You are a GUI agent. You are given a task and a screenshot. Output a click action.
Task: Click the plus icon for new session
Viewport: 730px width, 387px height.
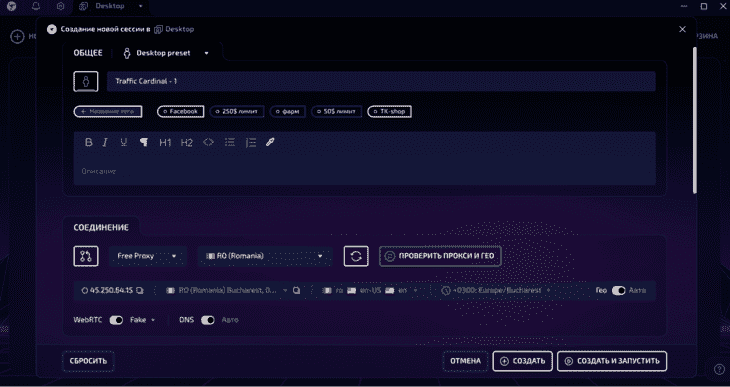(x=17, y=36)
